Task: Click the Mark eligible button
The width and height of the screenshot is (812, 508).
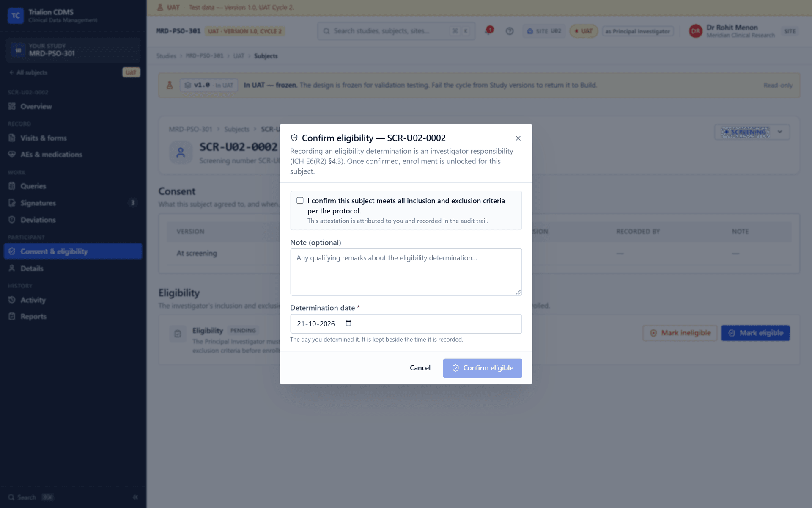Action: pos(755,333)
